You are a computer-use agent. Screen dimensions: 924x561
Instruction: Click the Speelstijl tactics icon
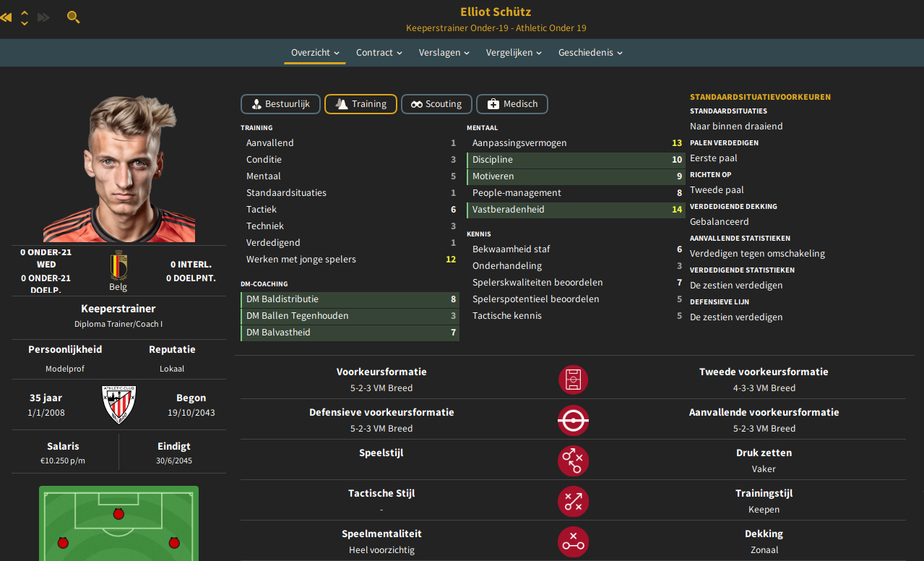tap(573, 461)
